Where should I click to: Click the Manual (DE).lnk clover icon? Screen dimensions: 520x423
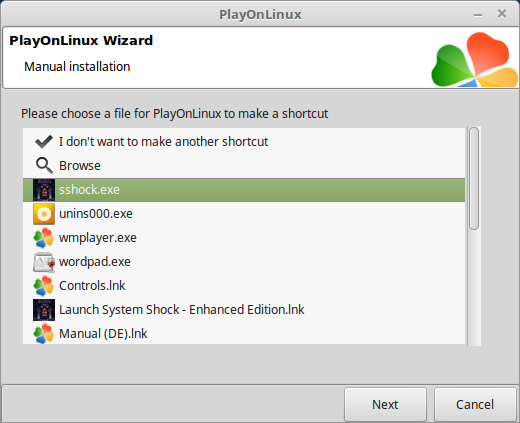tap(44, 334)
